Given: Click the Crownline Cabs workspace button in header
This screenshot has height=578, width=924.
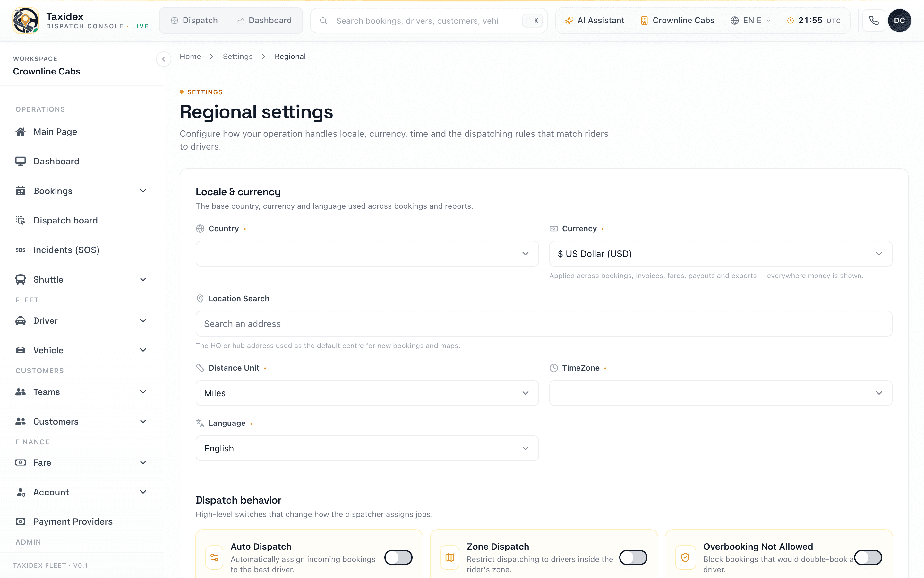Looking at the screenshot, I should click(x=677, y=20).
